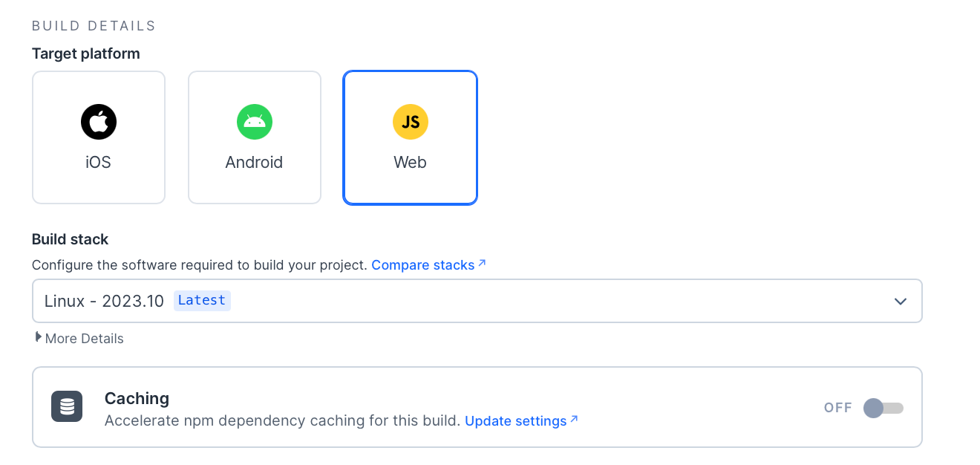Click the green Android robot icon

[255, 122]
